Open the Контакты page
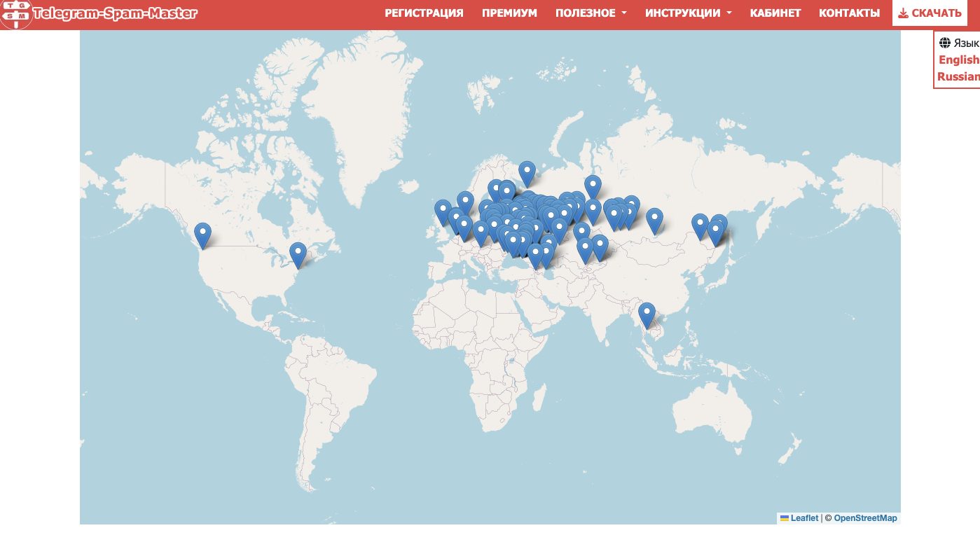Screen dimensions: 980x549 (849, 13)
